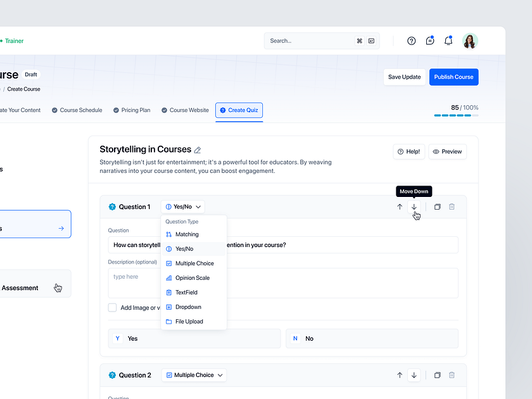Tick the Add Image or video checkbox

click(x=112, y=307)
